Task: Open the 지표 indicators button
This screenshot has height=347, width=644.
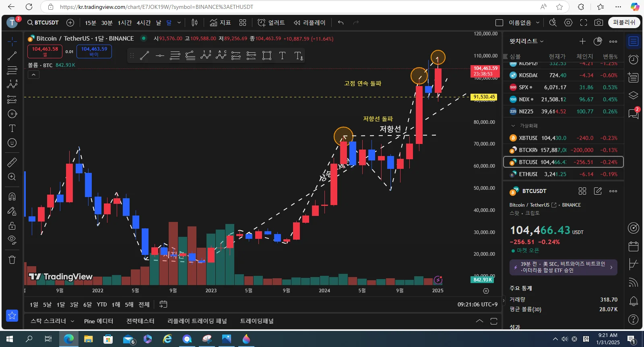Action: click(220, 23)
